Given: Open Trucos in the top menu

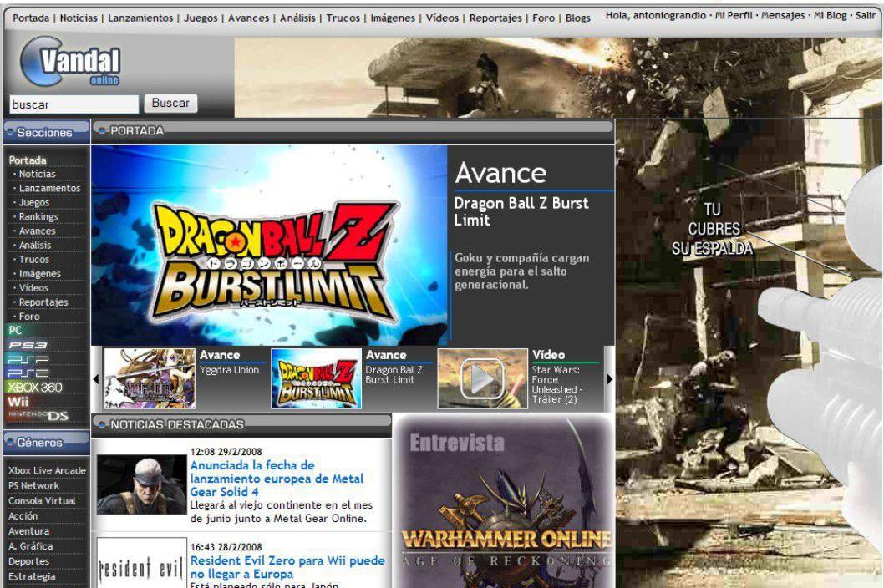Looking at the screenshot, I should pos(343,18).
